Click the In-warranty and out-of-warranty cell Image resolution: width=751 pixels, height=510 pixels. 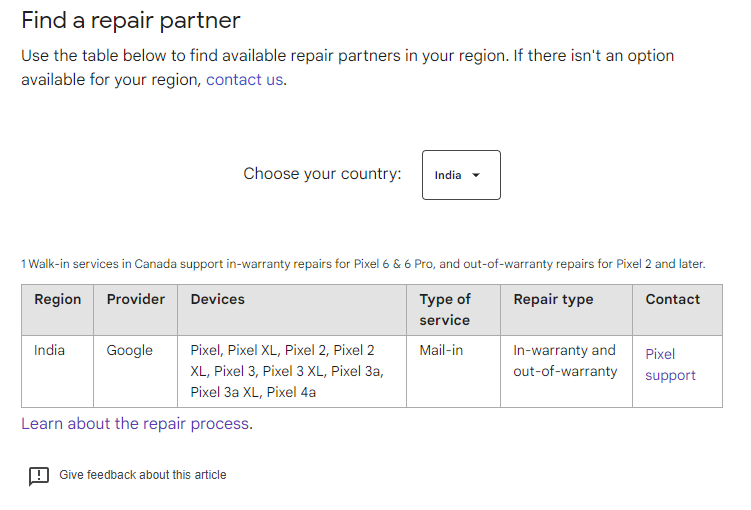pyautogui.click(x=567, y=372)
